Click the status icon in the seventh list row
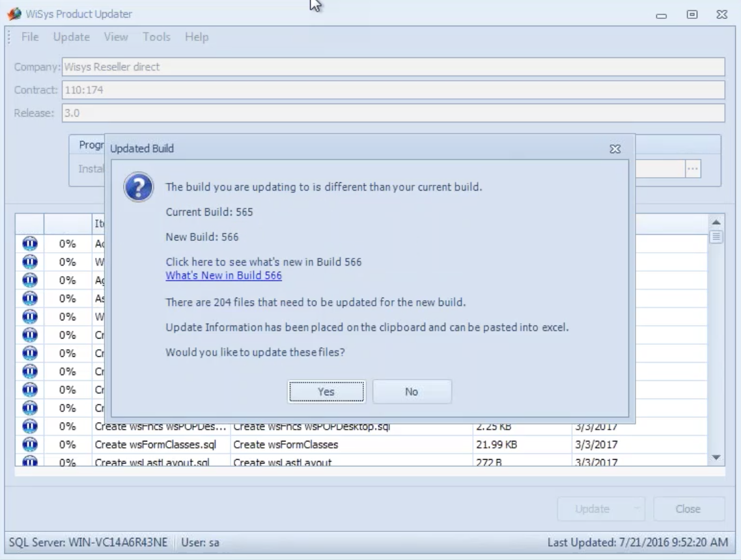The height and width of the screenshot is (560, 741). [30, 353]
